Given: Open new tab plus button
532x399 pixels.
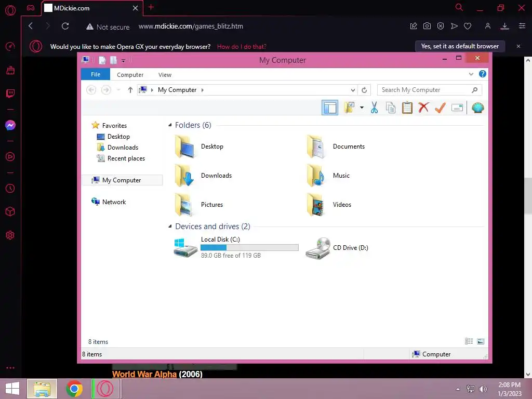Looking at the screenshot, I should pyautogui.click(x=151, y=7).
